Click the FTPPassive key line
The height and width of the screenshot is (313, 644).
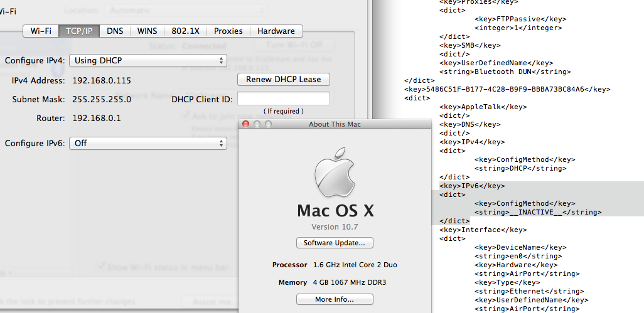click(x=520, y=19)
